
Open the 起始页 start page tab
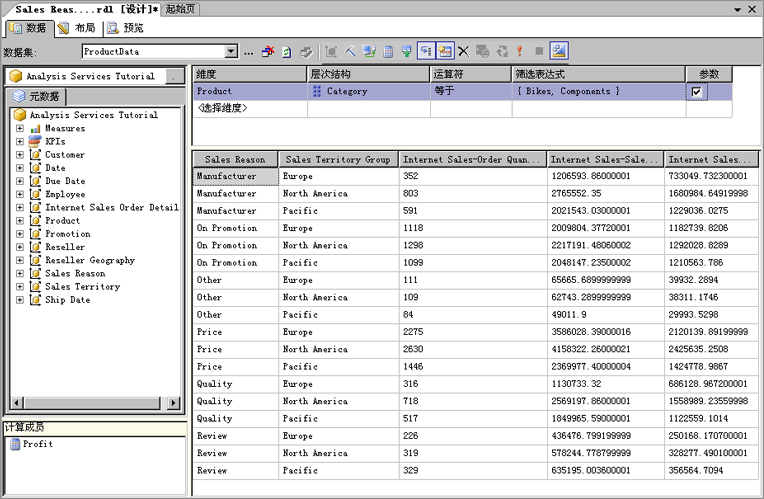[180, 9]
